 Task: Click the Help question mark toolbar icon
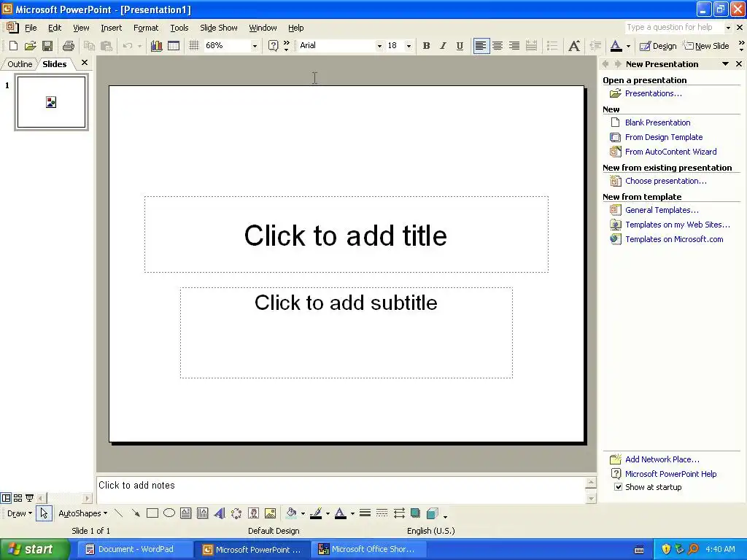[273, 46]
